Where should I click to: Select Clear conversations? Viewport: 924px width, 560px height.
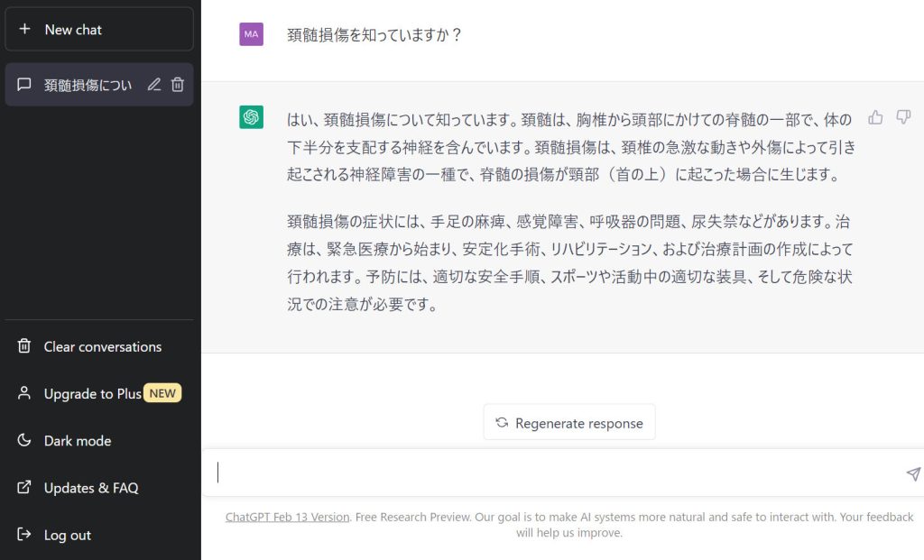click(102, 347)
